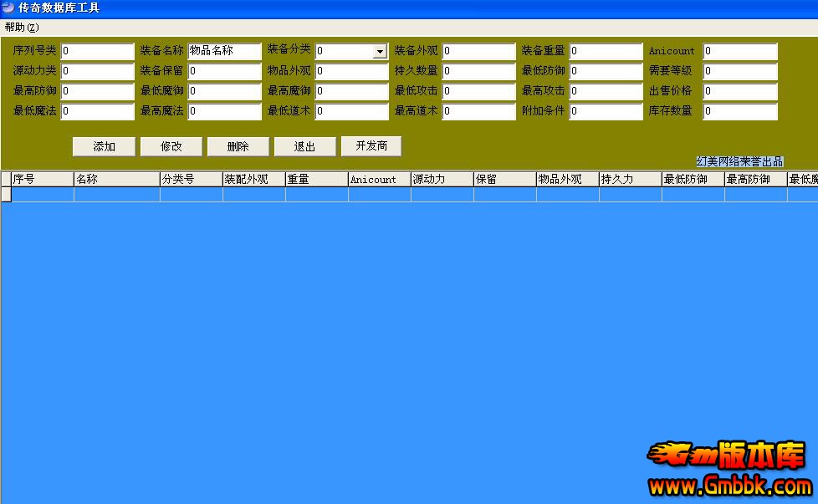This screenshot has height=504, width=818.
Task: Select the 名称 column header
Action: [116, 179]
